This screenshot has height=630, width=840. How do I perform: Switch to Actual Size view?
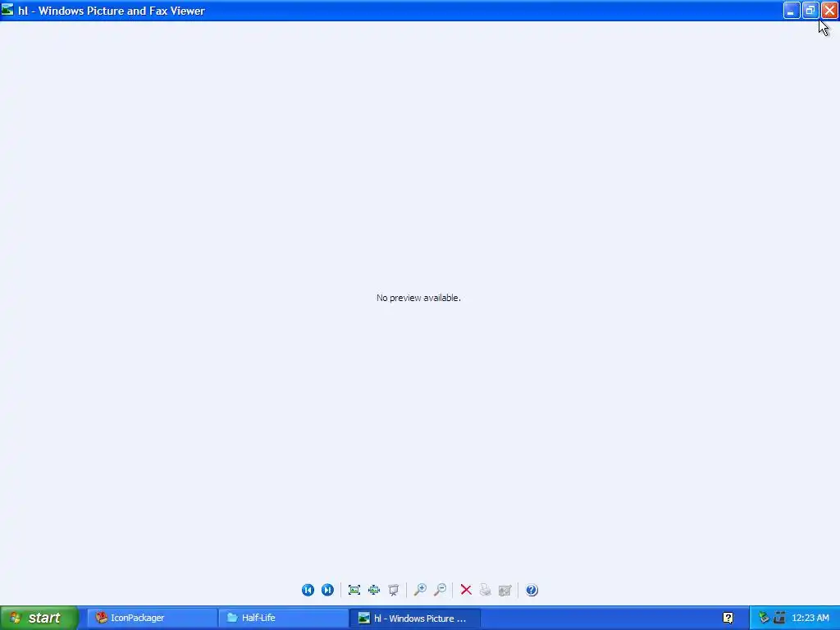374,590
